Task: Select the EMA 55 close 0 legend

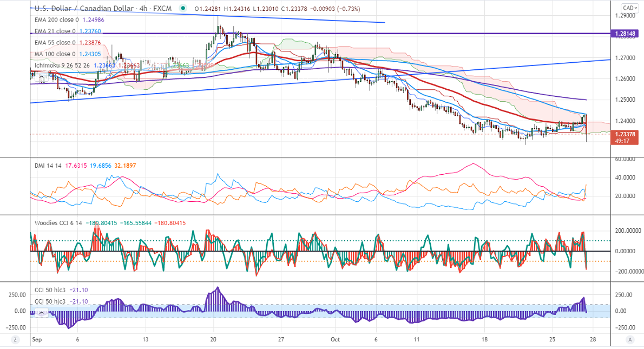Action: point(55,43)
